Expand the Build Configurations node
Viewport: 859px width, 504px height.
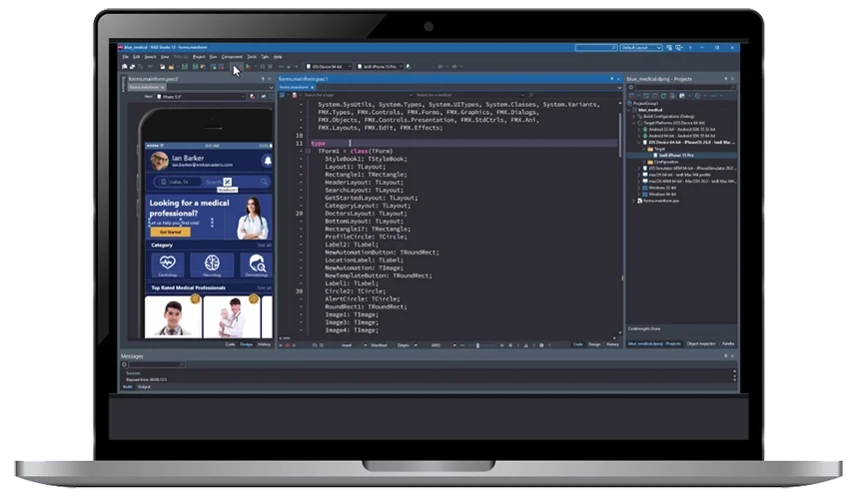634,117
